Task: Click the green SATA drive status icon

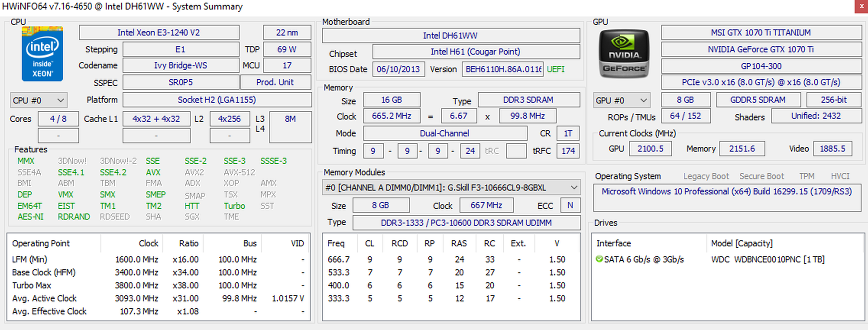Action: coord(599,259)
